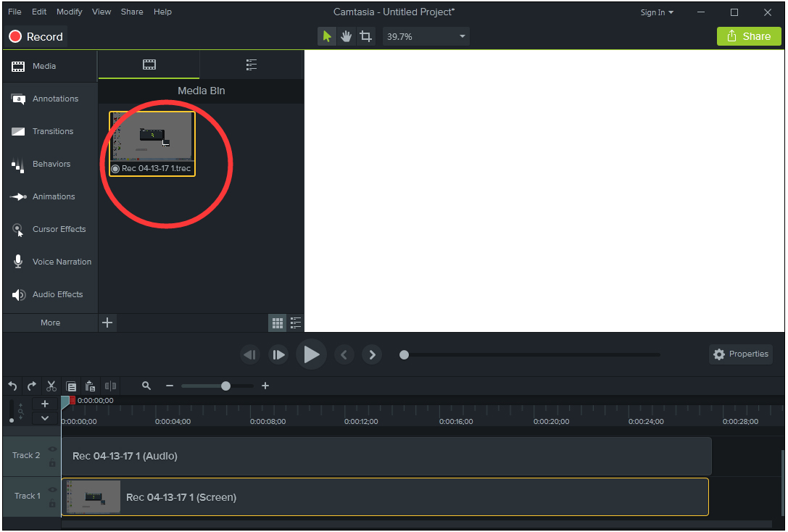The height and width of the screenshot is (532, 788).
Task: Click the red Record button
Action: (x=36, y=37)
